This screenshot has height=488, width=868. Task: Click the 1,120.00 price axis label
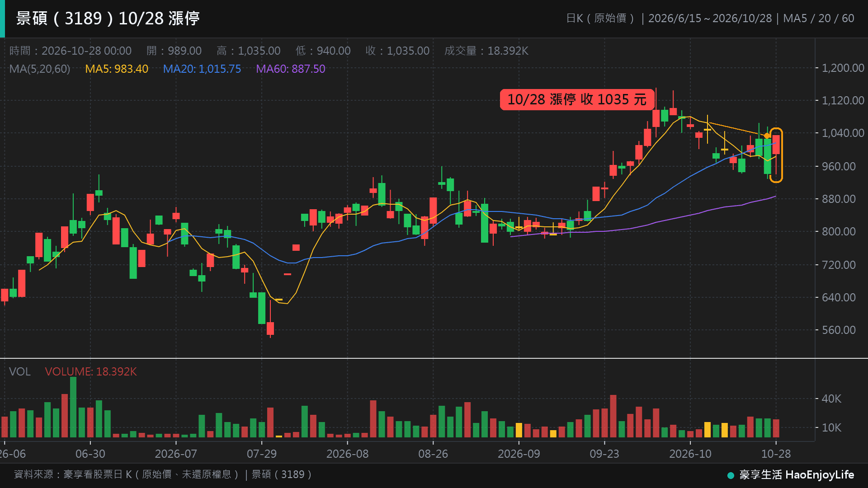coord(843,100)
